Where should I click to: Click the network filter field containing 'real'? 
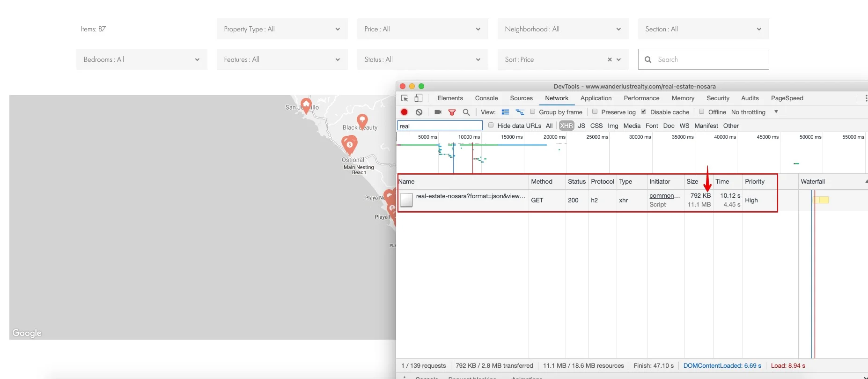440,126
